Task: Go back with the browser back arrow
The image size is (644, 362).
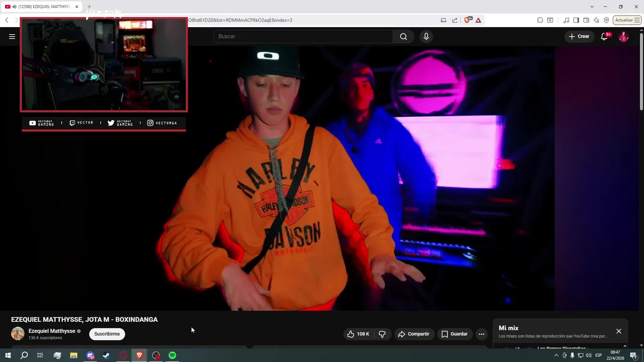Action: coord(7,20)
